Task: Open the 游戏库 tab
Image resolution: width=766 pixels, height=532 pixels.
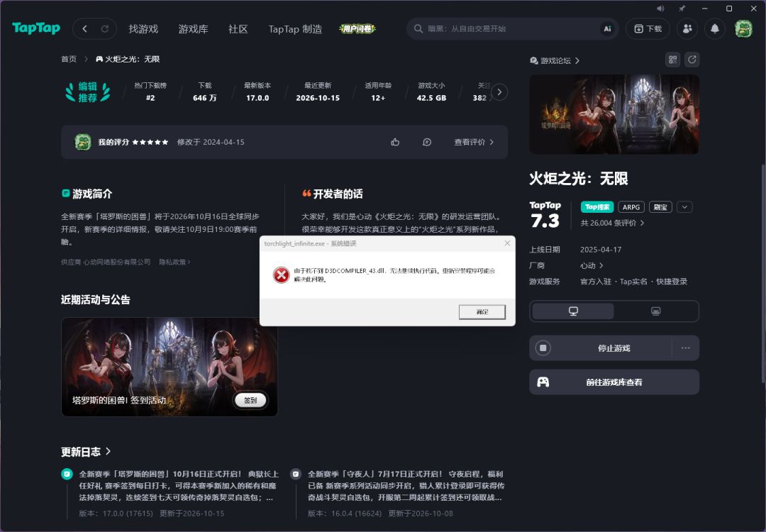Action: pyautogui.click(x=193, y=29)
